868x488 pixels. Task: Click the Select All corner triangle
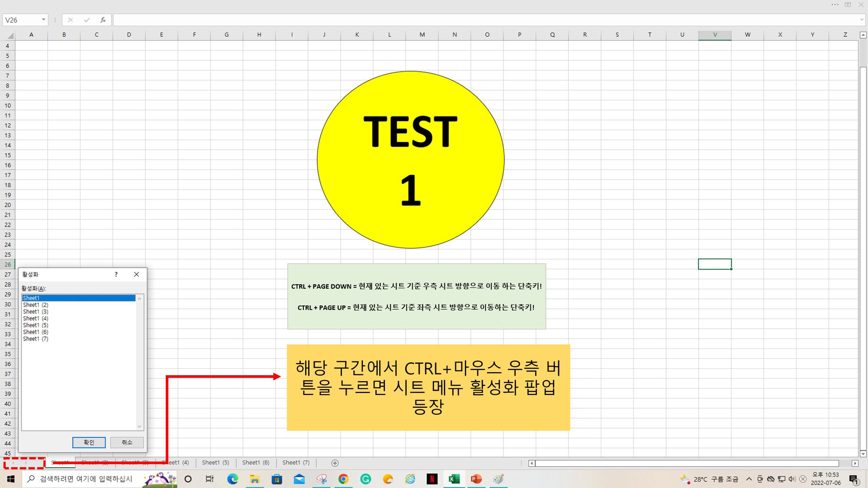[10, 35]
